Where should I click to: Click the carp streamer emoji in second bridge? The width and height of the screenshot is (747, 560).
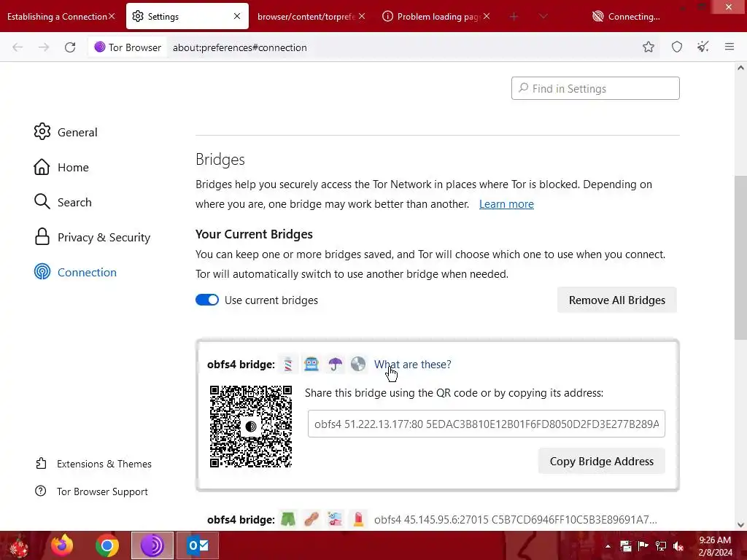(335, 519)
